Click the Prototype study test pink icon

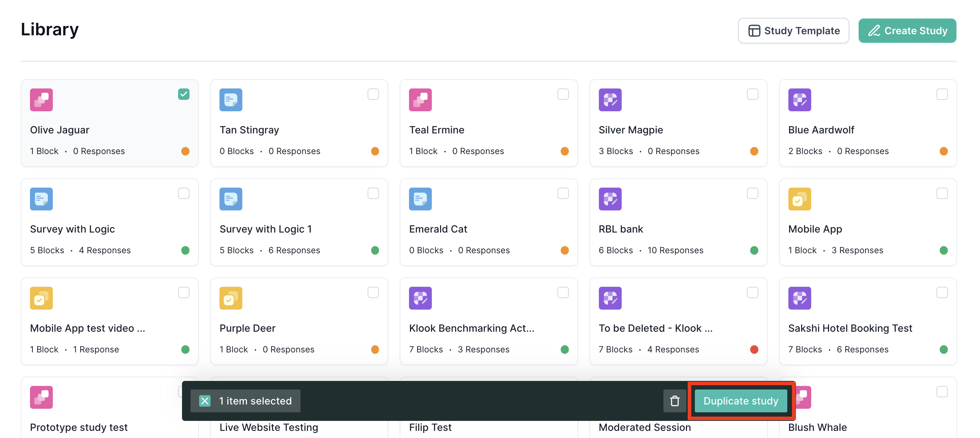[41, 397]
